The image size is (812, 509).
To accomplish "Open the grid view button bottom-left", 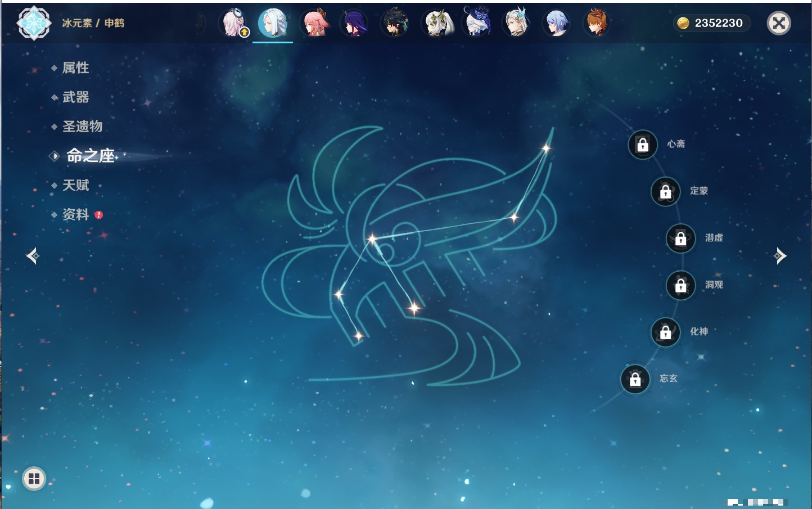I will [x=34, y=479].
